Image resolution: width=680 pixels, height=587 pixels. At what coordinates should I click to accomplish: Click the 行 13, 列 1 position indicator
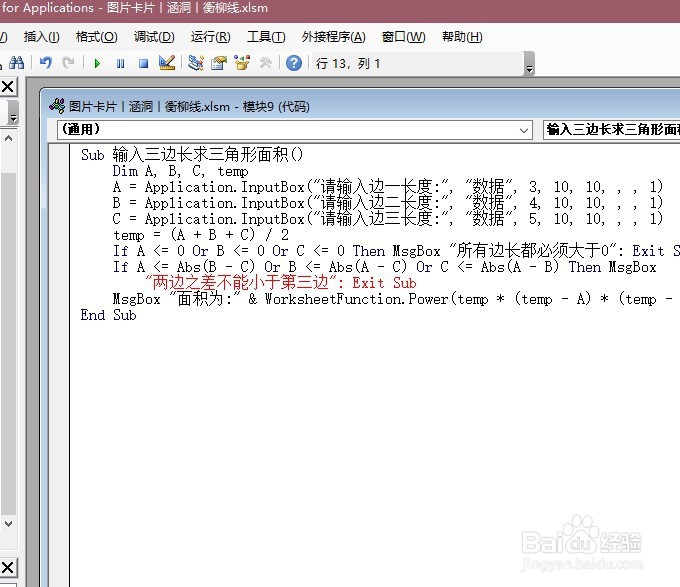(x=348, y=64)
